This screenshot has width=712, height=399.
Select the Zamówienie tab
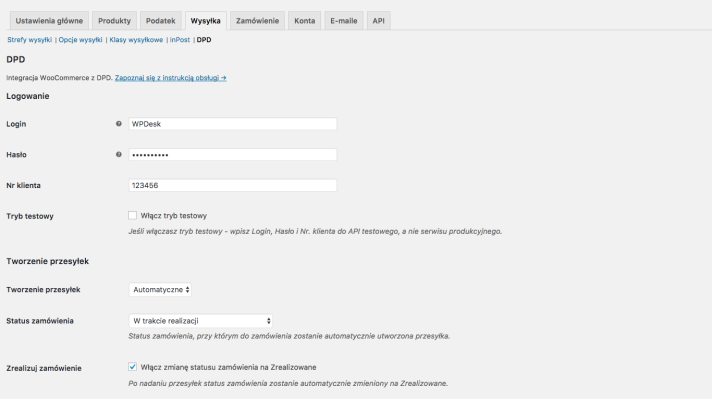[x=257, y=21]
